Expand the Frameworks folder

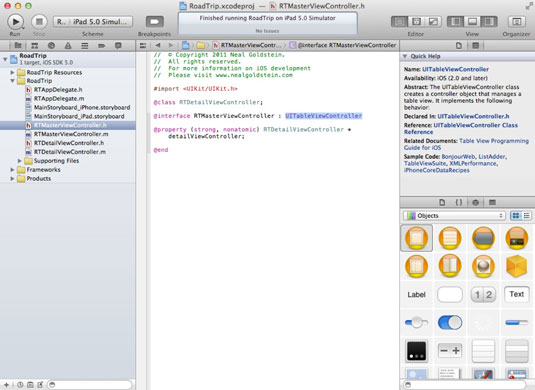[12, 170]
